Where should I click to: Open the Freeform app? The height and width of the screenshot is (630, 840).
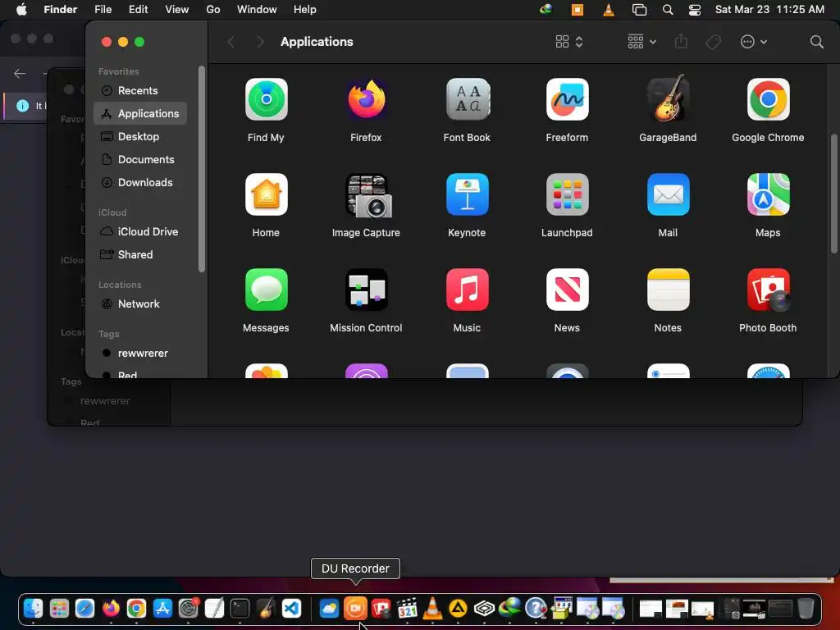[x=568, y=99]
